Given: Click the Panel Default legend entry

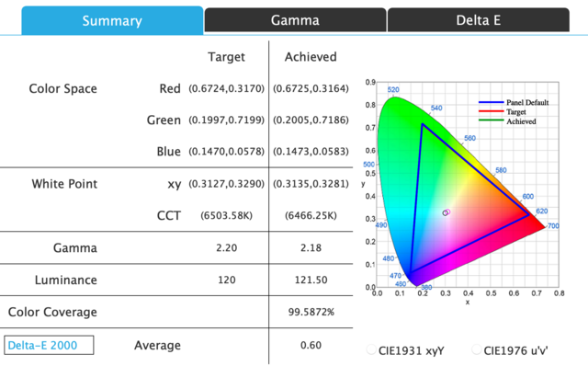Looking at the screenshot, I should click(514, 102).
